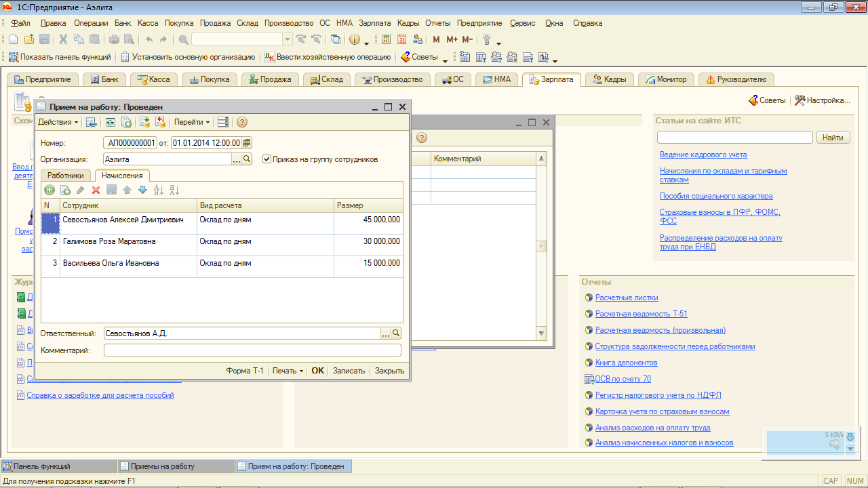
Task: Move the row down with blue arrow
Action: (x=142, y=190)
